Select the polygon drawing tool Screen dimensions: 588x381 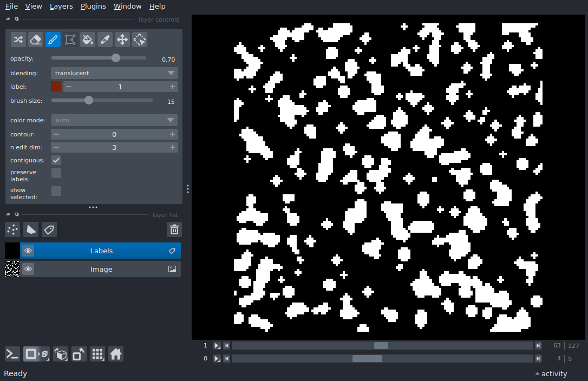click(x=70, y=40)
